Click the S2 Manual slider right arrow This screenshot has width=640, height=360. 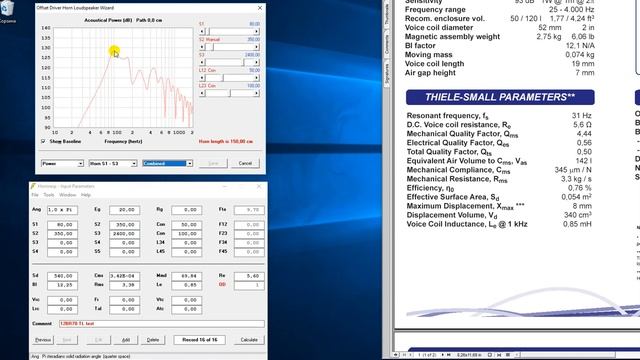click(x=256, y=47)
